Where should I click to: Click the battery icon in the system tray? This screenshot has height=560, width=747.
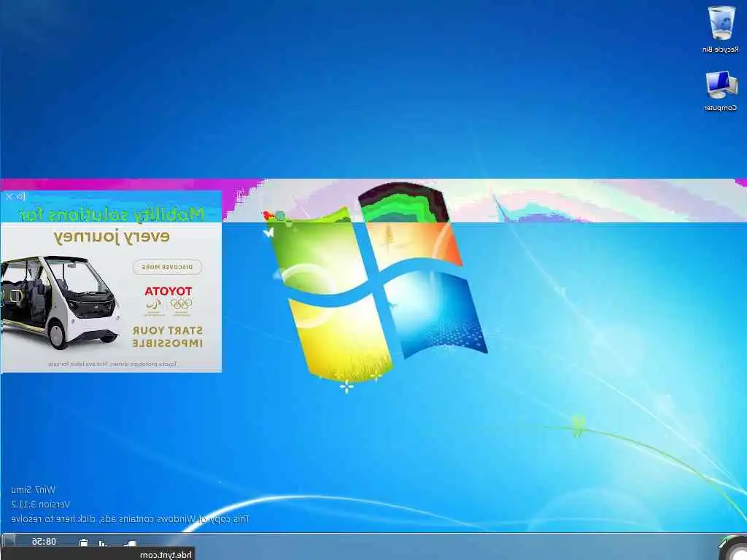click(x=84, y=542)
